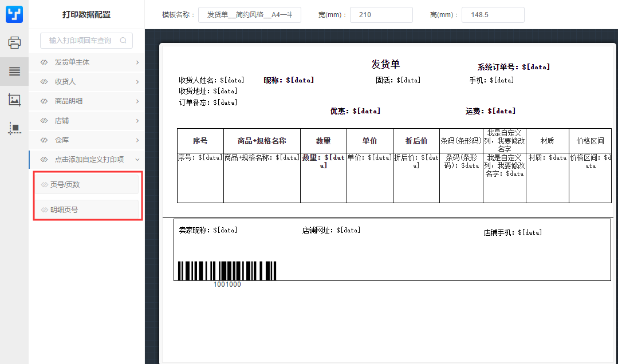The height and width of the screenshot is (364, 618).
Task: Open the 收货人 category
Action: 86,81
